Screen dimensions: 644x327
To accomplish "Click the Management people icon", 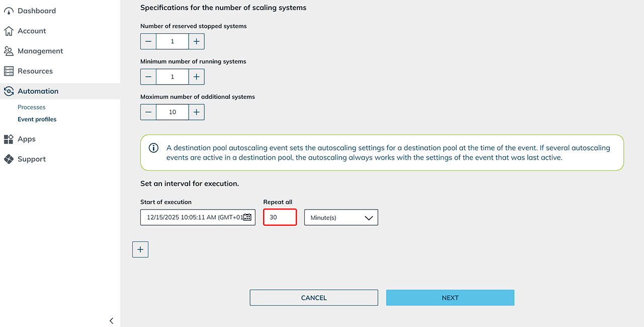I will pos(9,51).
